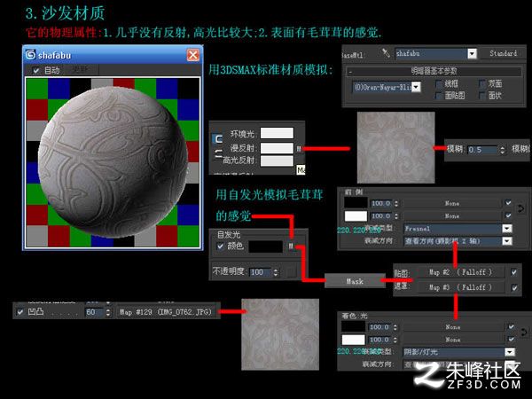
Task: Click the diffuse fabric texture thumbnail
Action: [396, 147]
